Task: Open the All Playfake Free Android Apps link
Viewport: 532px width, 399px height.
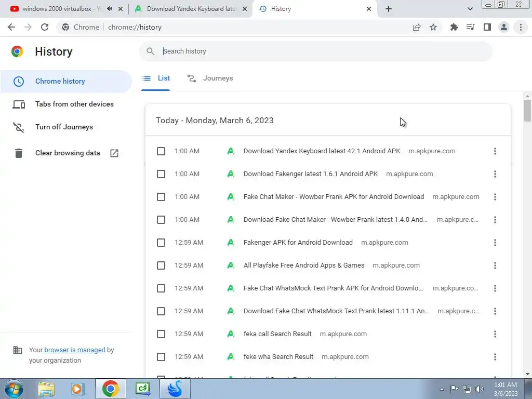Action: point(303,265)
